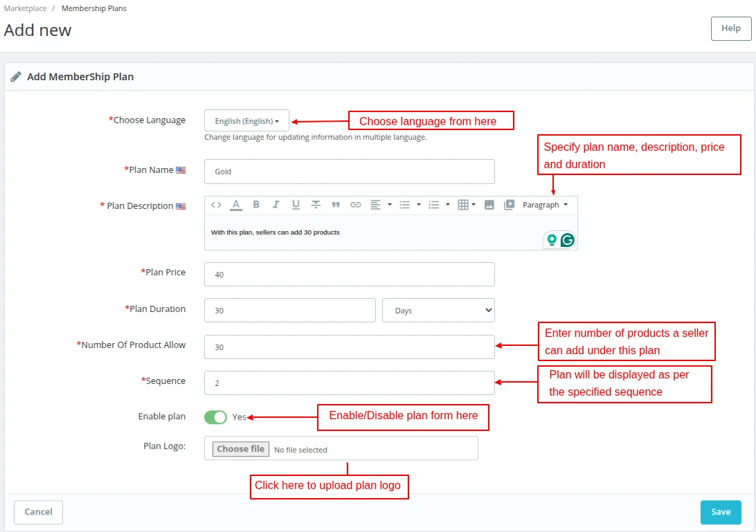The image size is (756, 532).
Task: Insert a blockquote
Action: tap(336, 205)
